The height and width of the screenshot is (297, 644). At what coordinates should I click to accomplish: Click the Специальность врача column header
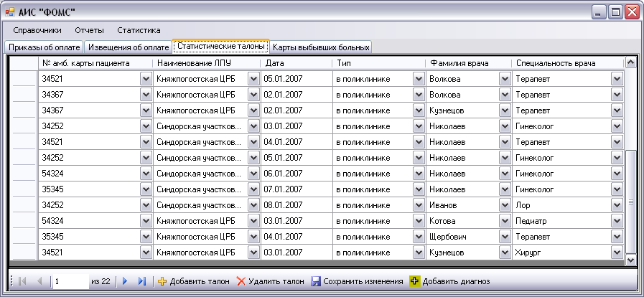pyautogui.click(x=568, y=63)
